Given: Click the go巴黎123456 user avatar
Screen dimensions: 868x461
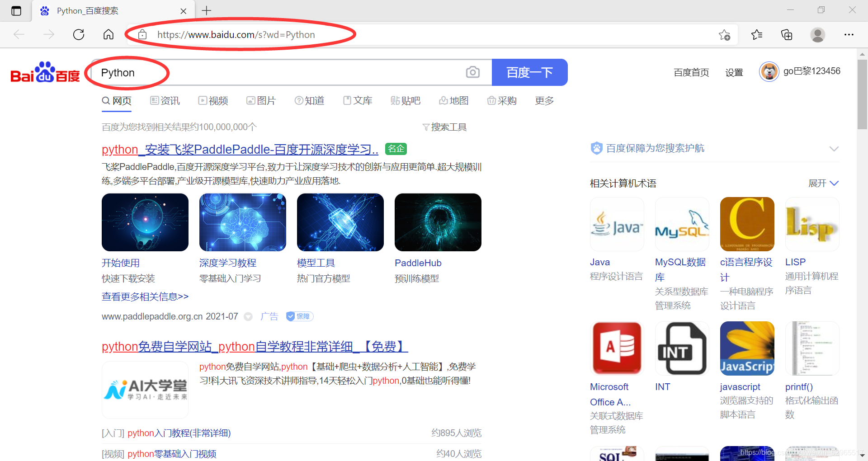Looking at the screenshot, I should click(769, 71).
